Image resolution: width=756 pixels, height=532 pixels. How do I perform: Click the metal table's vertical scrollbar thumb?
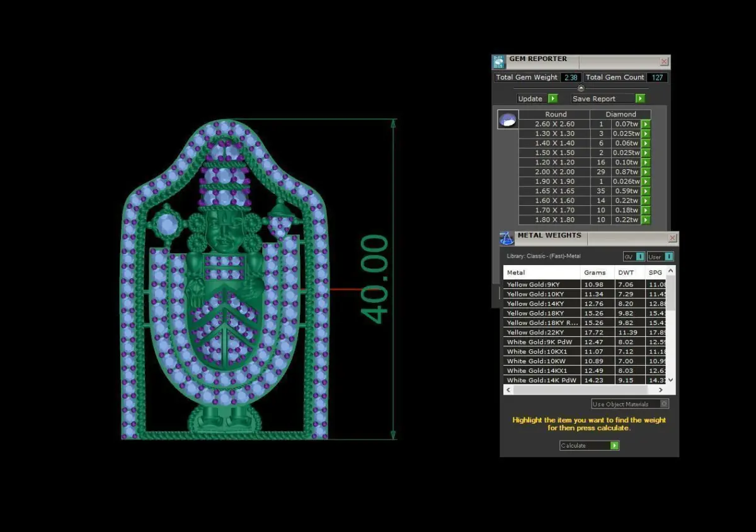click(670, 293)
